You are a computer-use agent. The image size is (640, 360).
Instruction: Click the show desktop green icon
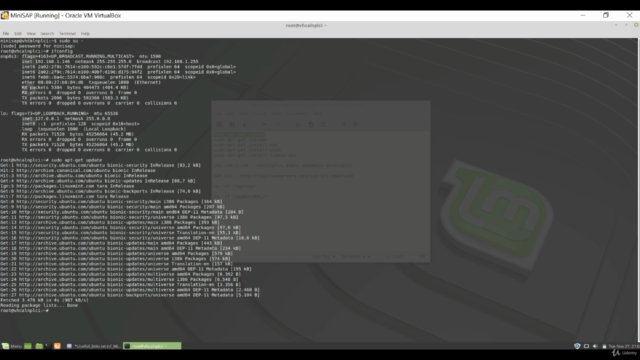(x=28, y=346)
